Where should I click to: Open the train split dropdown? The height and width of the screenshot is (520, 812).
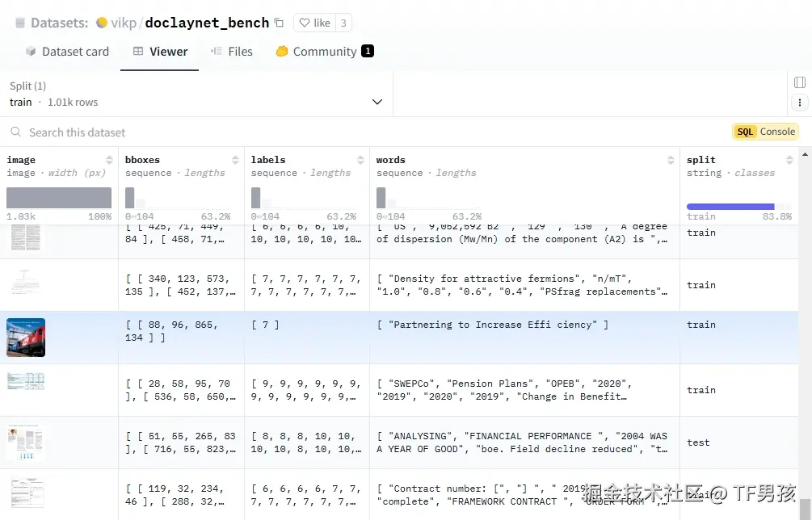pos(377,103)
